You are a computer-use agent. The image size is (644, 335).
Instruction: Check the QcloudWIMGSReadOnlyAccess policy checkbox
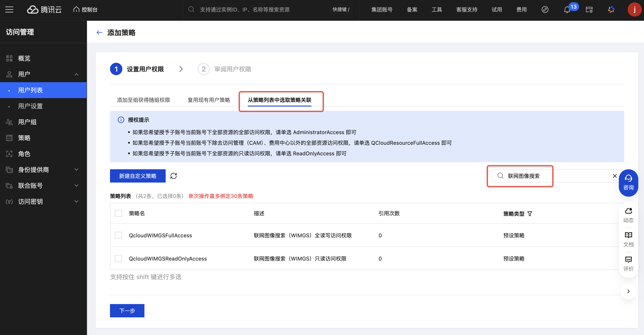(118, 259)
